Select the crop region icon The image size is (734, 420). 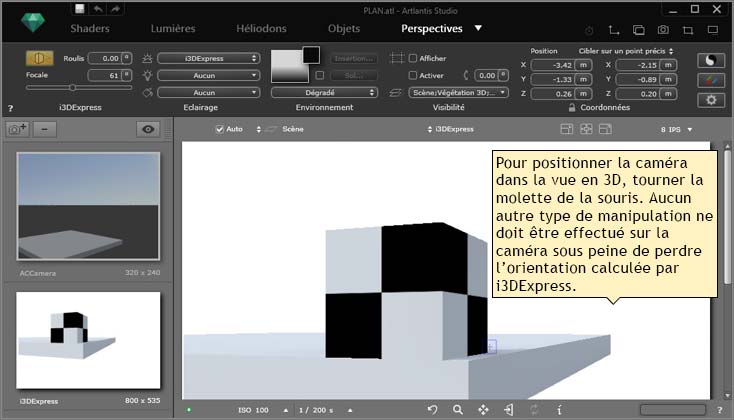point(688,30)
